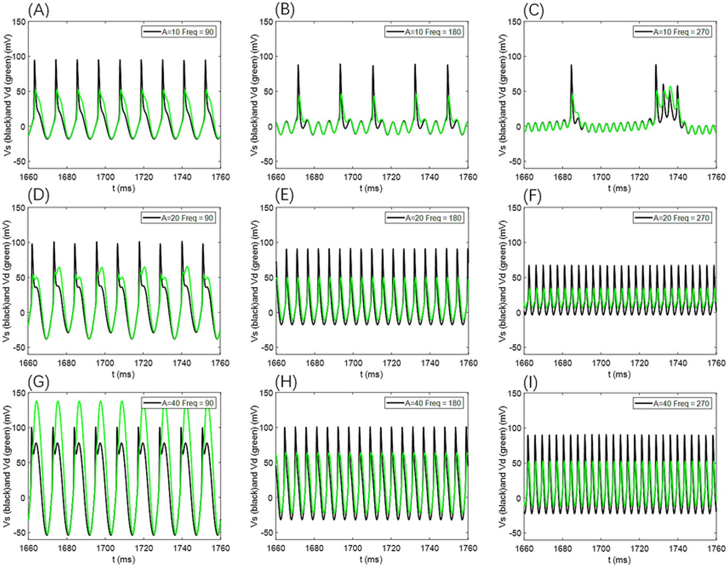Click the Vs/Vd y-axis label of panel I
This screenshot has width=728, height=567.
(x=502, y=466)
